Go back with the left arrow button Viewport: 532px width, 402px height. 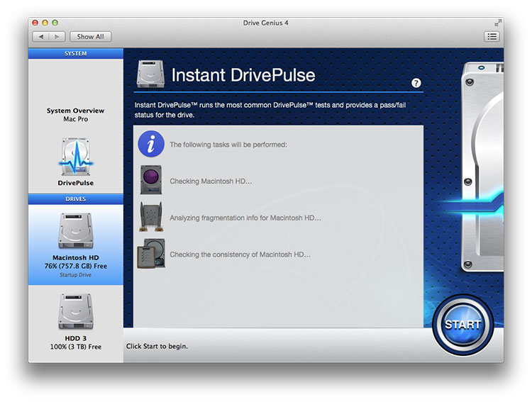click(40, 37)
